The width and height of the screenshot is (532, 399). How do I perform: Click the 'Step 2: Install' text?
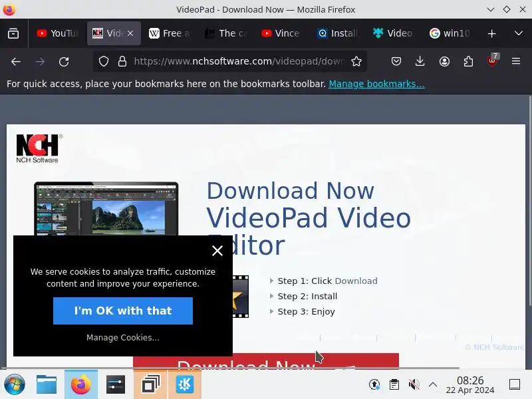[x=307, y=296]
